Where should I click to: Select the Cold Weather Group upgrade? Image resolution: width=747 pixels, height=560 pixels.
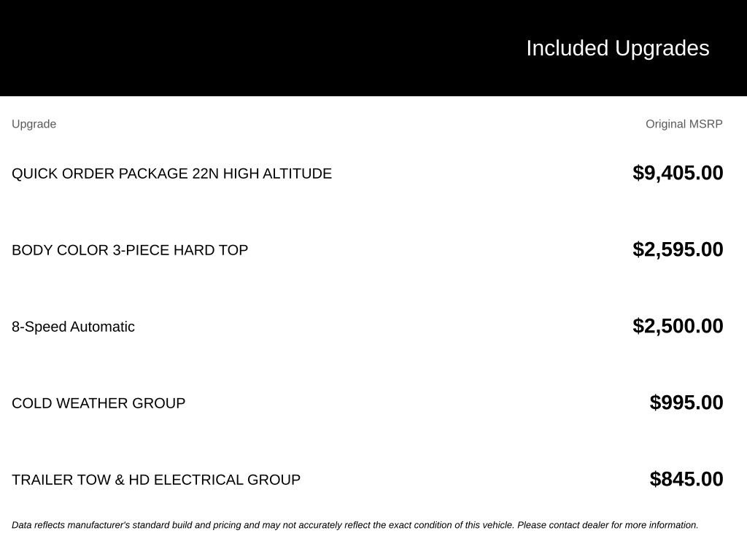pyautogui.click(x=98, y=403)
